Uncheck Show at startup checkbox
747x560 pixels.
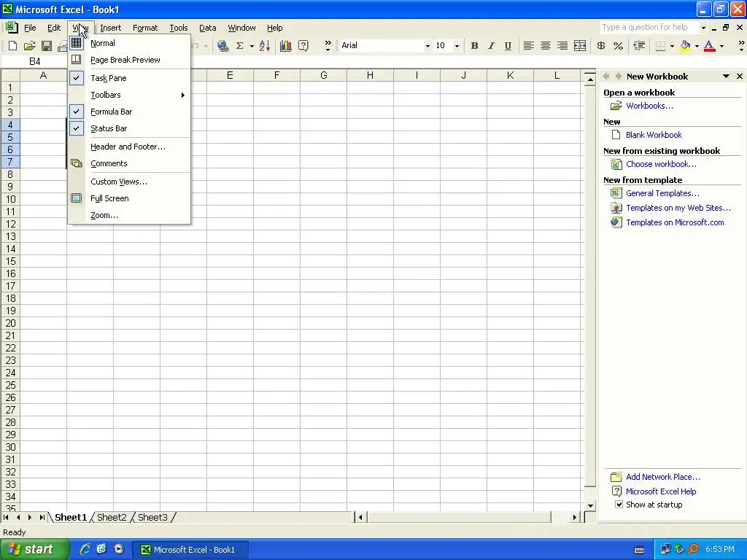(619, 505)
